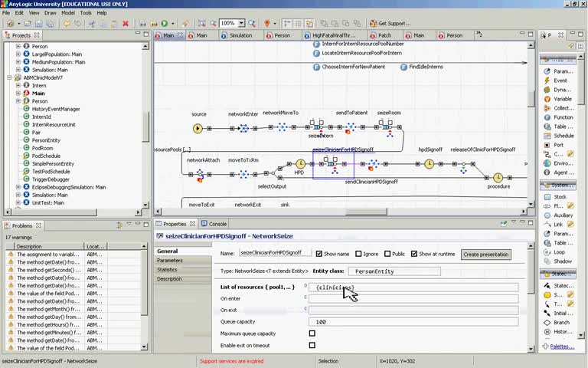Open the File menu
588x368 pixels.
tap(6, 13)
